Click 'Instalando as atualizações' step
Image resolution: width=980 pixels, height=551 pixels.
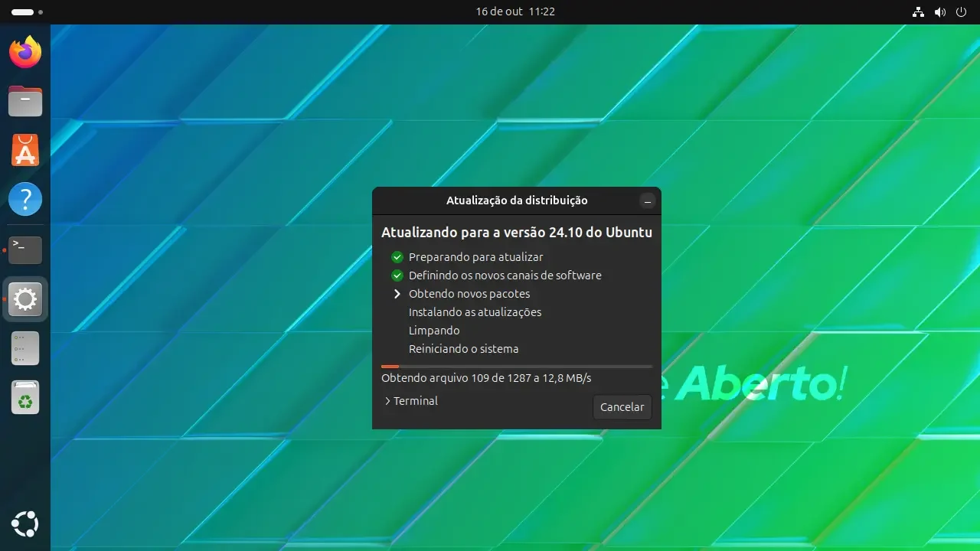click(x=475, y=312)
